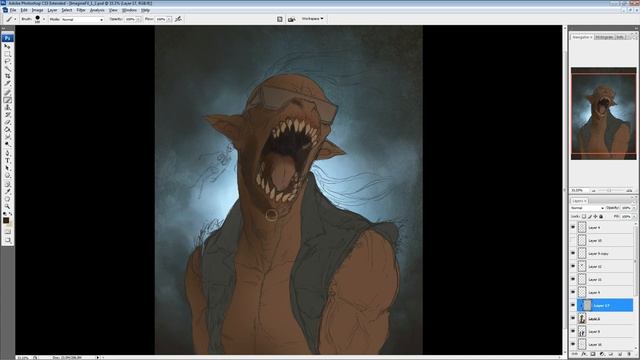Toggle lock all for layer
The height and width of the screenshot is (360, 640).
(601, 216)
